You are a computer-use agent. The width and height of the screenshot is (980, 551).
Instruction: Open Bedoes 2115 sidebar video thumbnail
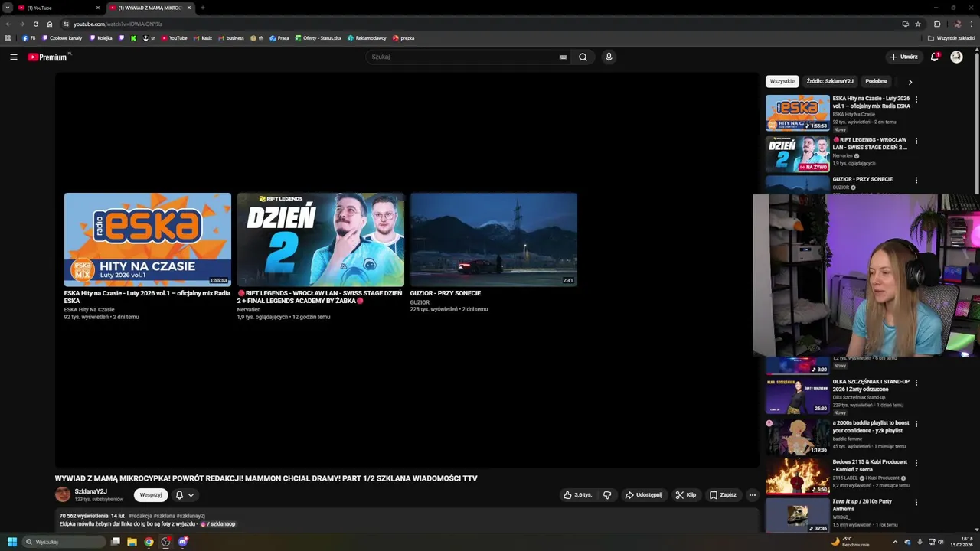[x=797, y=475]
